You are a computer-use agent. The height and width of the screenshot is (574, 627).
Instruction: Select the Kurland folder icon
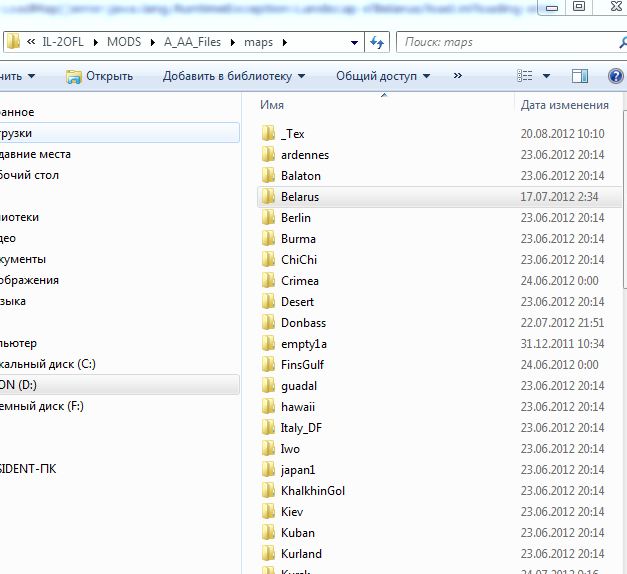tap(268, 553)
